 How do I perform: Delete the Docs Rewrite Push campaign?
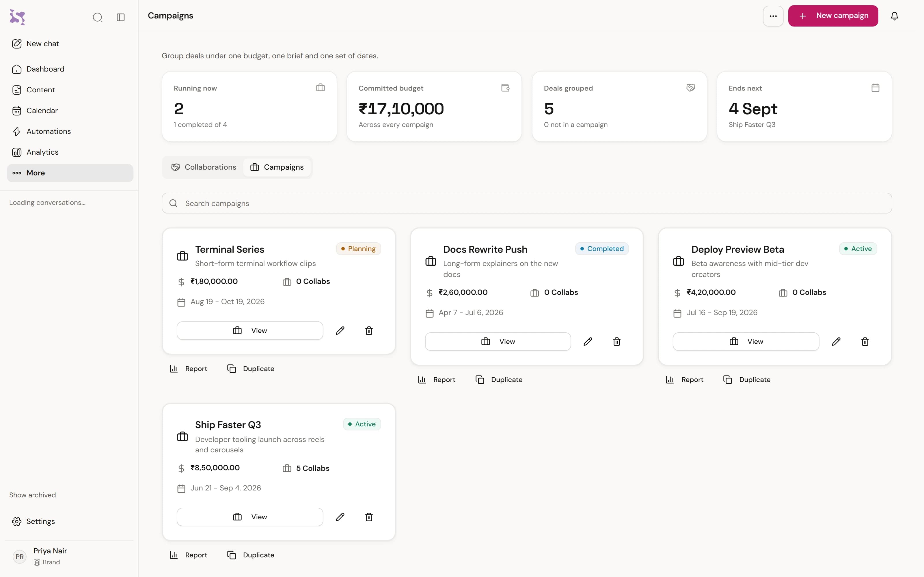[617, 342]
